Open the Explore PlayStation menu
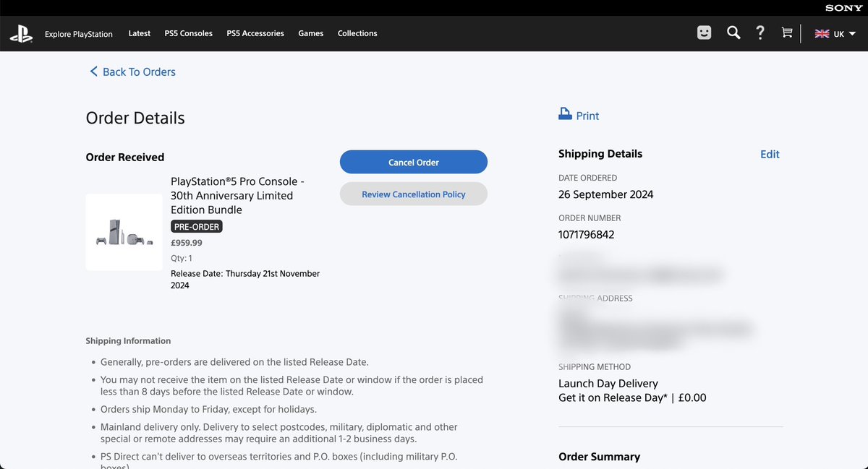Image resolution: width=868 pixels, height=469 pixels. coord(79,34)
